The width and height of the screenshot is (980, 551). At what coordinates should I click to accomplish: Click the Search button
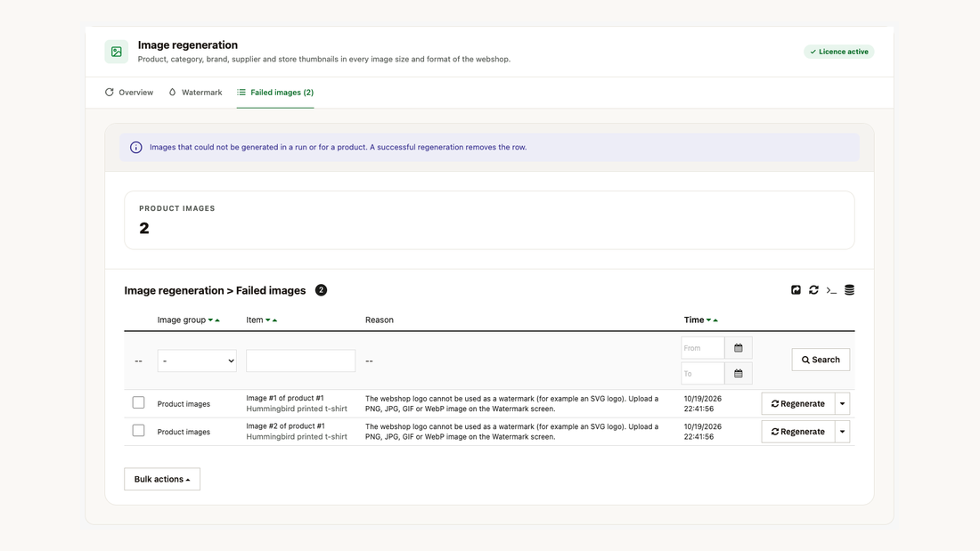pos(821,360)
